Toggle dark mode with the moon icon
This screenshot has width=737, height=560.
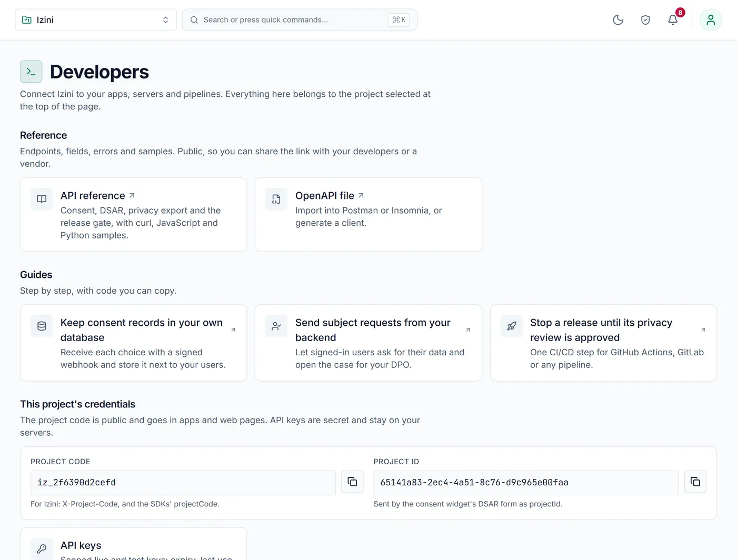pyautogui.click(x=618, y=20)
